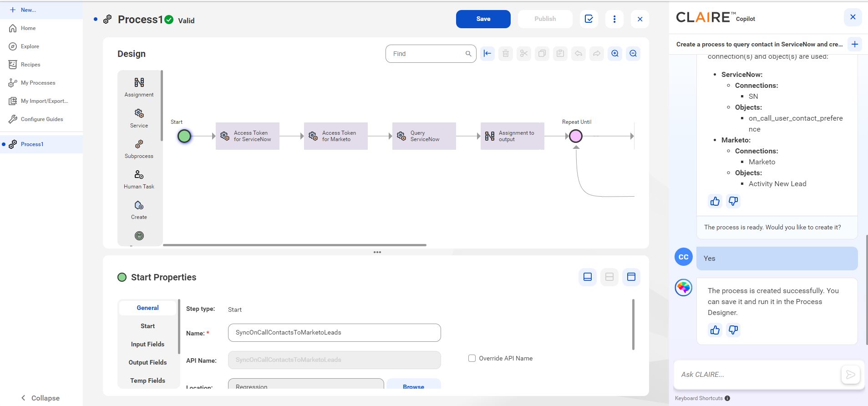The height and width of the screenshot is (406, 868).
Task: Open the three-dot actions menu
Action: [614, 19]
